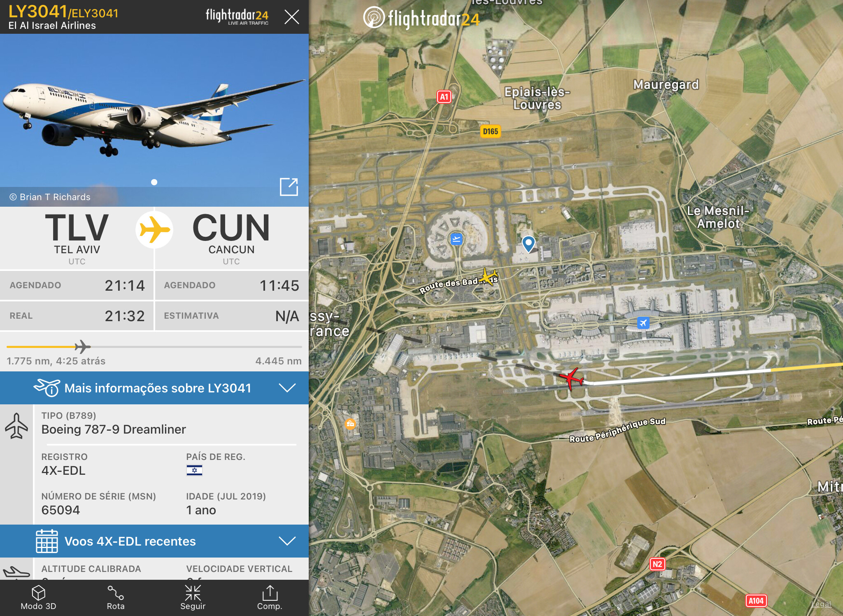
Task: Tap the blue airport terminal marker
Action: 456,239
